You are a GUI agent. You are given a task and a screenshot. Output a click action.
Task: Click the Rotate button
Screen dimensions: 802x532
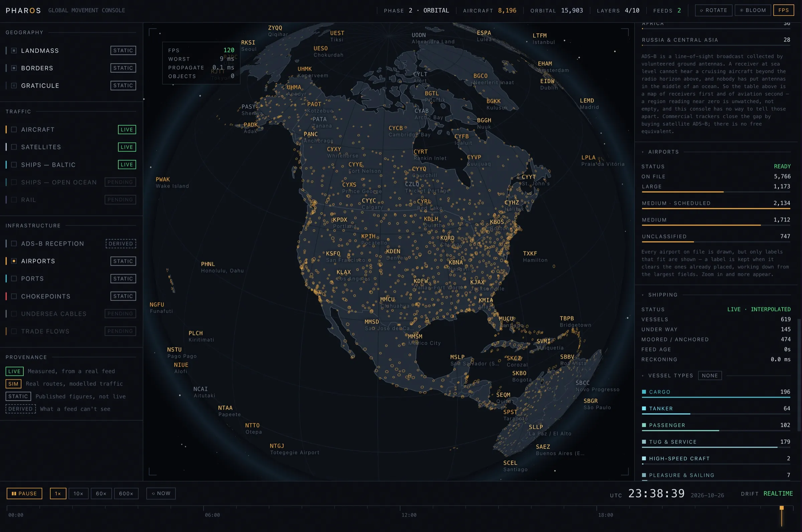tap(713, 10)
